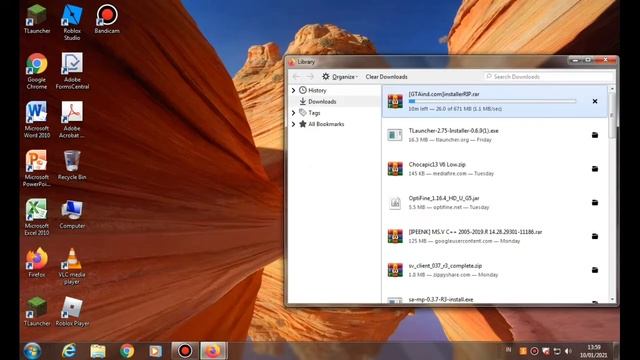
Task: Select the Bandicam desktop icon
Action: pos(107,19)
